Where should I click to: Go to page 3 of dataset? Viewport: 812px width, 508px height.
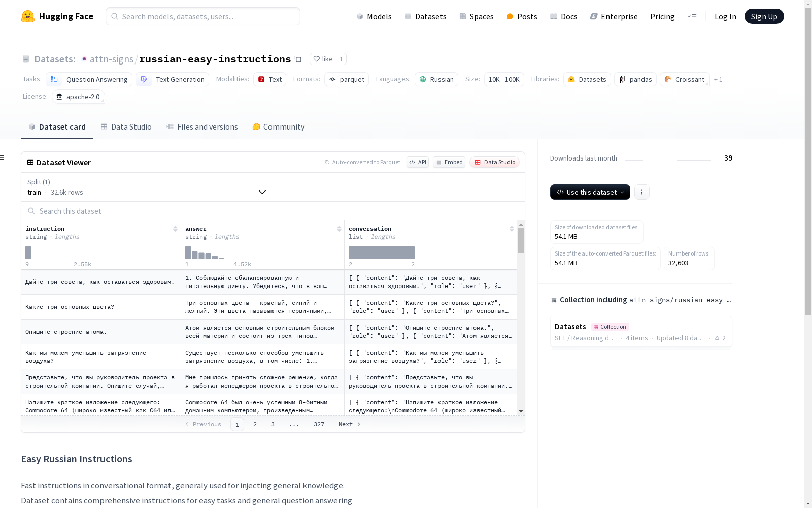[273, 424]
